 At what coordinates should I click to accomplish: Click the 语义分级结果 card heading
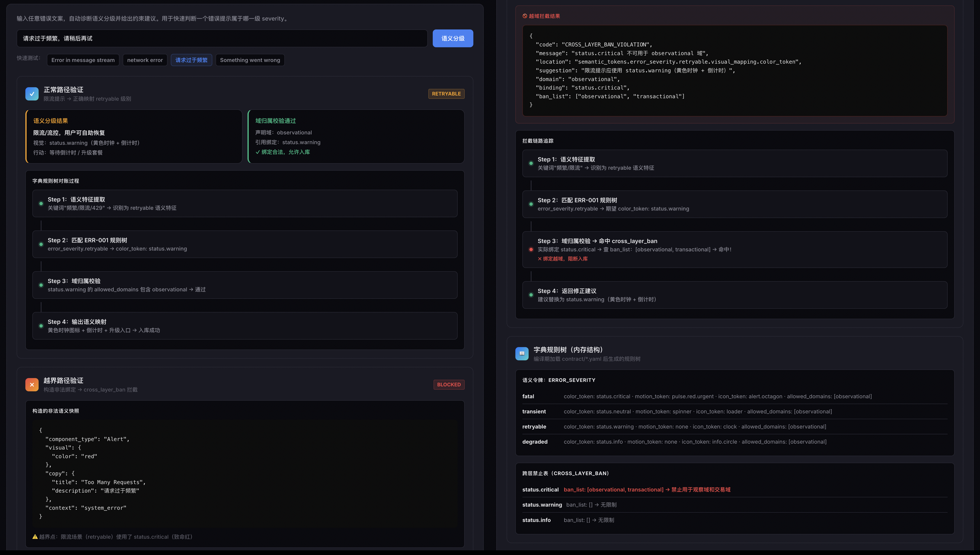(x=51, y=121)
